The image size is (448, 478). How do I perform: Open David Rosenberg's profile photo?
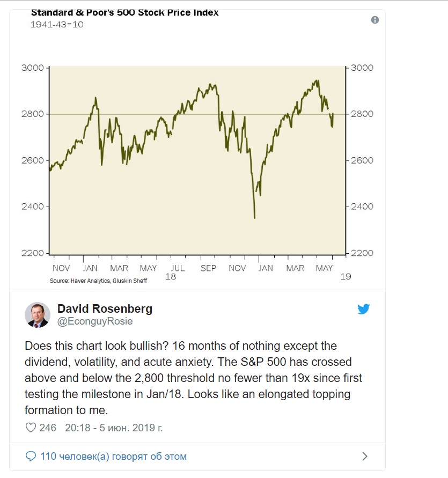[38, 315]
